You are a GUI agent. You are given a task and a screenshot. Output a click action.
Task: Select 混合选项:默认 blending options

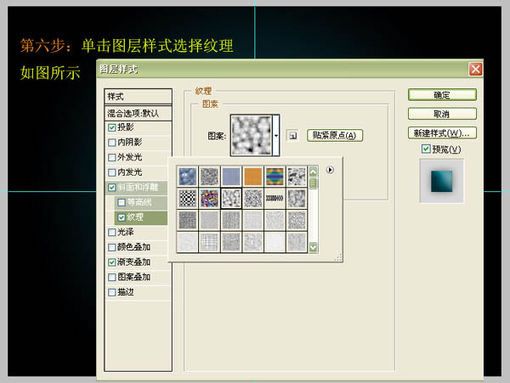(138, 113)
